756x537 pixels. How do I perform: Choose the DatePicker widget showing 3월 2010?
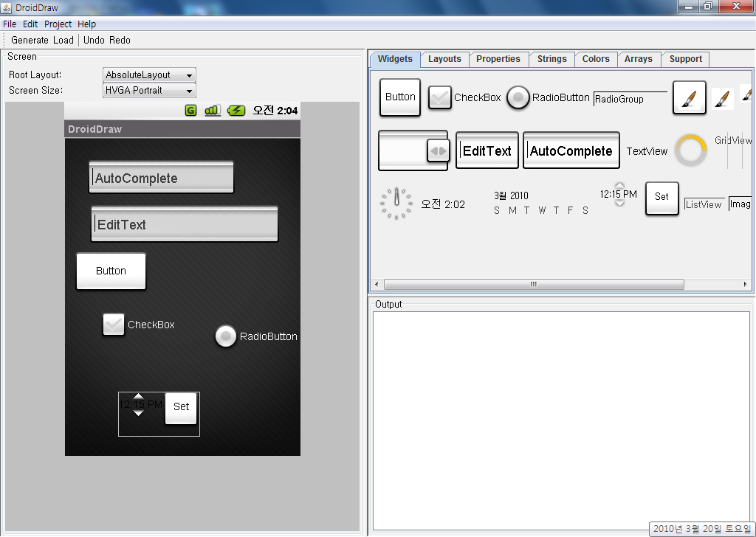click(x=541, y=203)
